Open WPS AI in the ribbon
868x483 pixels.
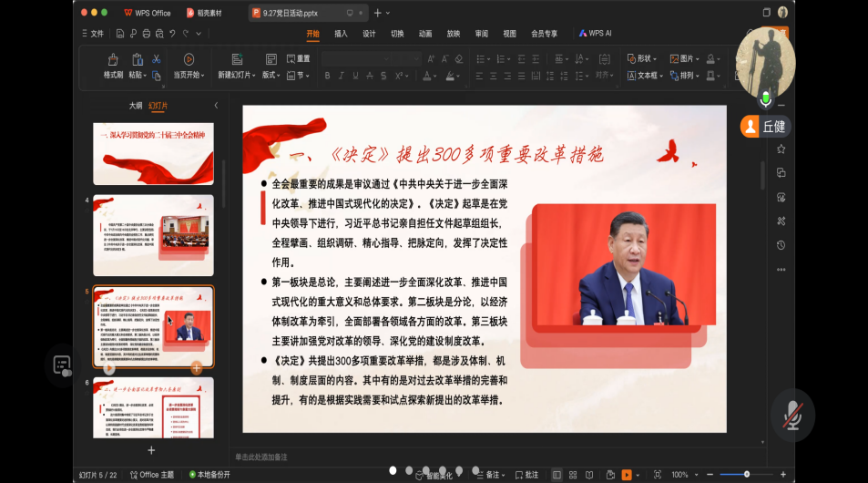[x=595, y=34]
